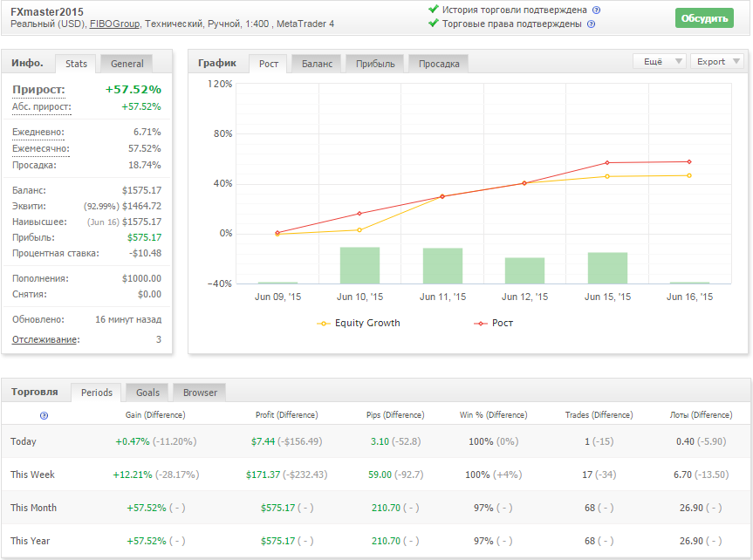Image resolution: width=753 pixels, height=560 pixels.
Task: Click help icon beside Торговые права подтверждены
Action: (x=591, y=24)
